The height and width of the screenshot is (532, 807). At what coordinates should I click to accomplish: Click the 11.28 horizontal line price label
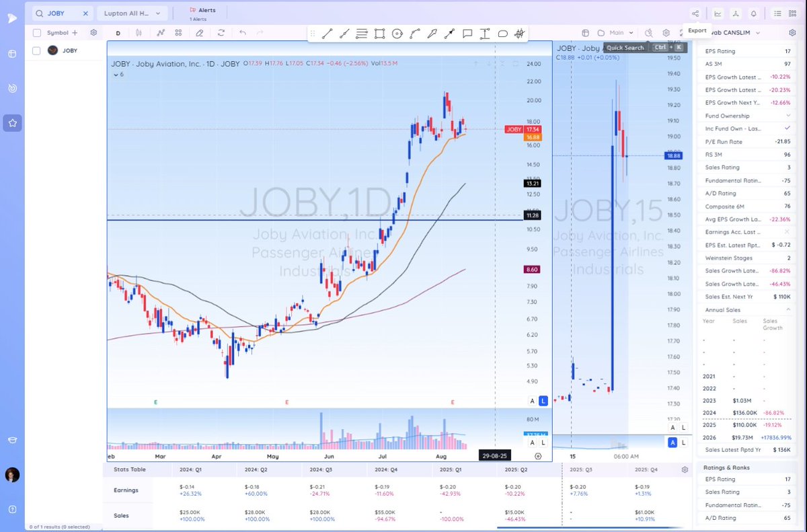[531, 215]
